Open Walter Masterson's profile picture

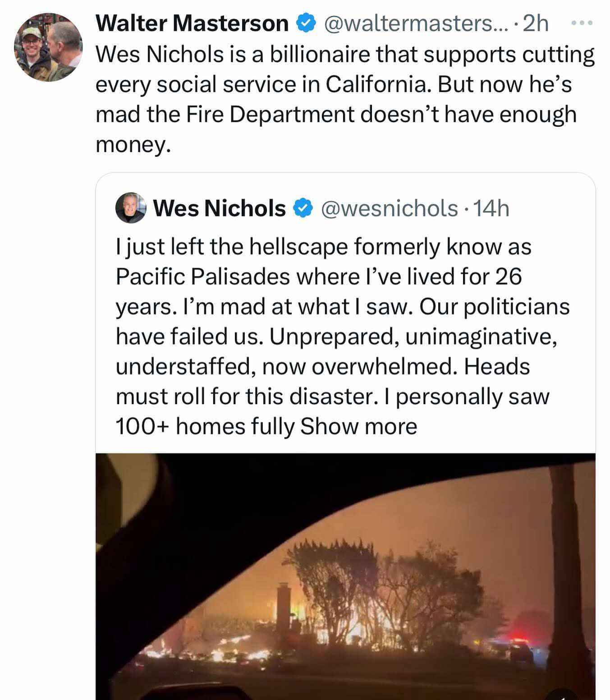[48, 47]
